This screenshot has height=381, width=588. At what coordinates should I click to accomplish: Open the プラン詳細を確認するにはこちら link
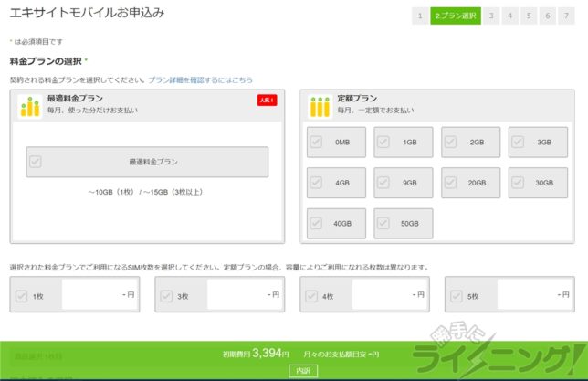(x=200, y=80)
